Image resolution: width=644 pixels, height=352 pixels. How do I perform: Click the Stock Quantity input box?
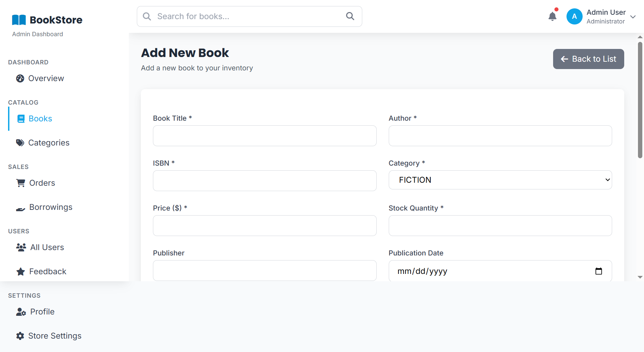tap(500, 226)
